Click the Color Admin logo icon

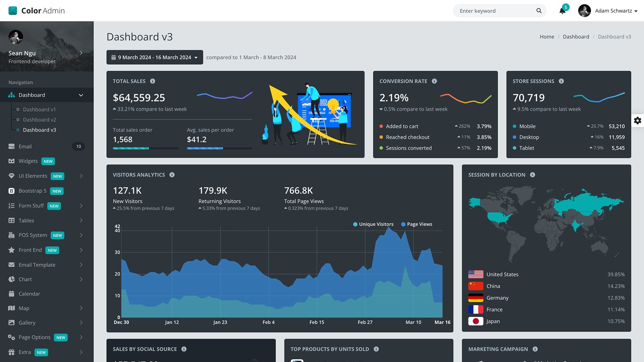[x=13, y=11]
